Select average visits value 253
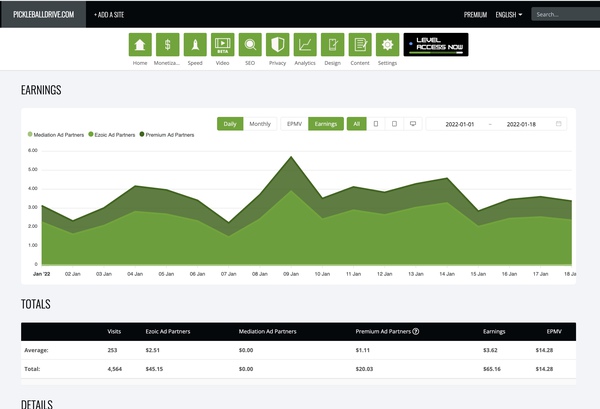 pos(112,350)
